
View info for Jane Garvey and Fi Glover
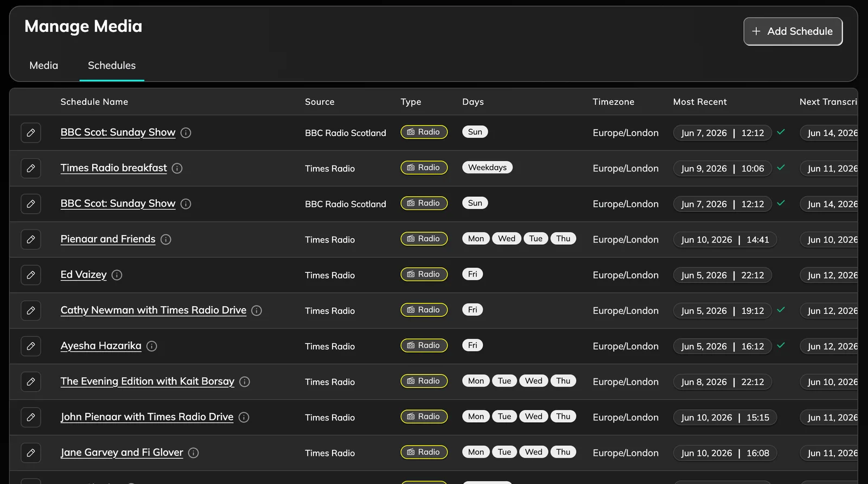click(193, 453)
